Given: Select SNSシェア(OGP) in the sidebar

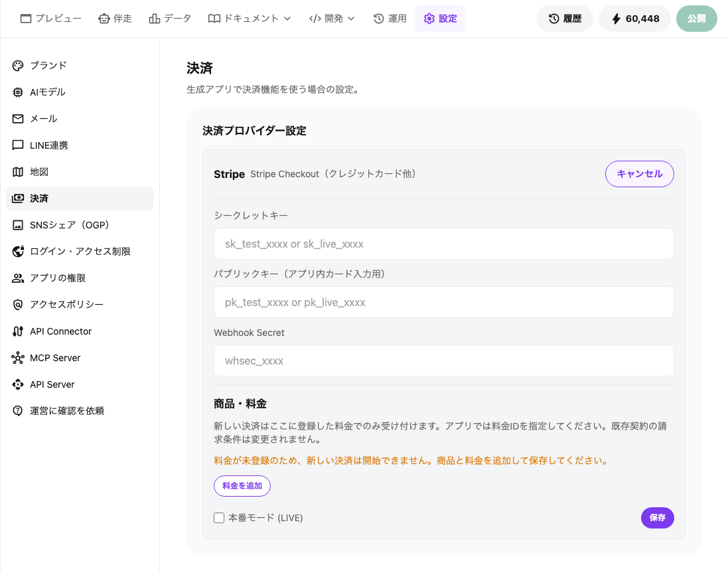Looking at the screenshot, I should [80, 225].
